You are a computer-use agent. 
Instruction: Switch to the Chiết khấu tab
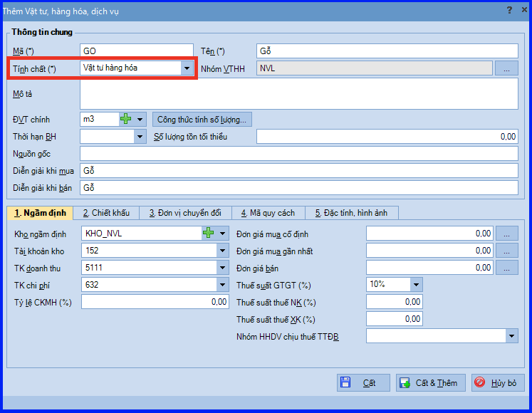106,213
